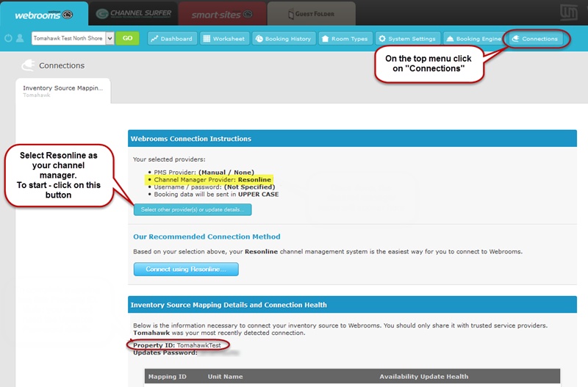
Task: Click the Worksheet grid icon
Action: pyautogui.click(x=207, y=39)
